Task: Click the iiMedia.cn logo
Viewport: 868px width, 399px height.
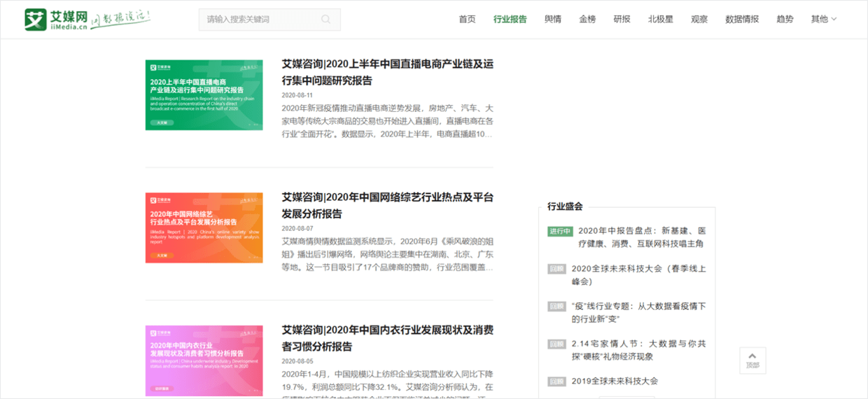Action: (56, 19)
